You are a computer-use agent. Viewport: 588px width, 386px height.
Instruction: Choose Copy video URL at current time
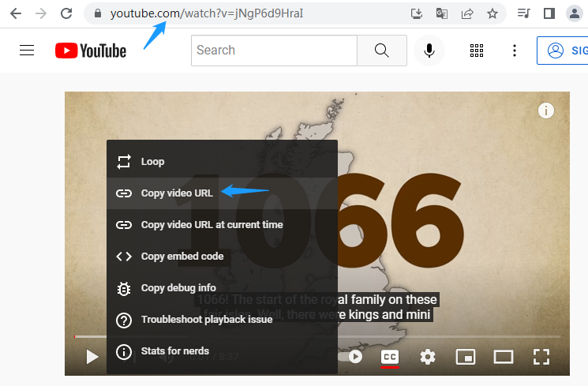click(222, 225)
